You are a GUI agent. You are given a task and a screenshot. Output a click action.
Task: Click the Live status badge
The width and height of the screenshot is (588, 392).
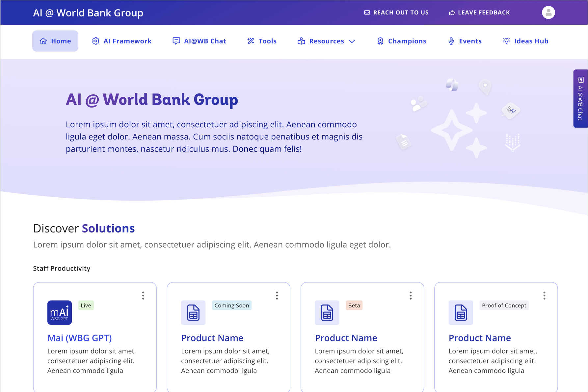pos(86,306)
